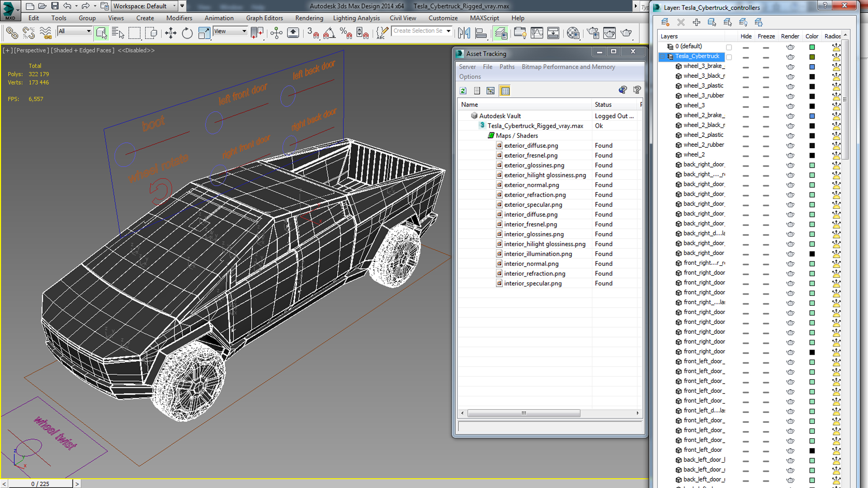Click the Rectangular Selection Region tool

[x=135, y=33]
